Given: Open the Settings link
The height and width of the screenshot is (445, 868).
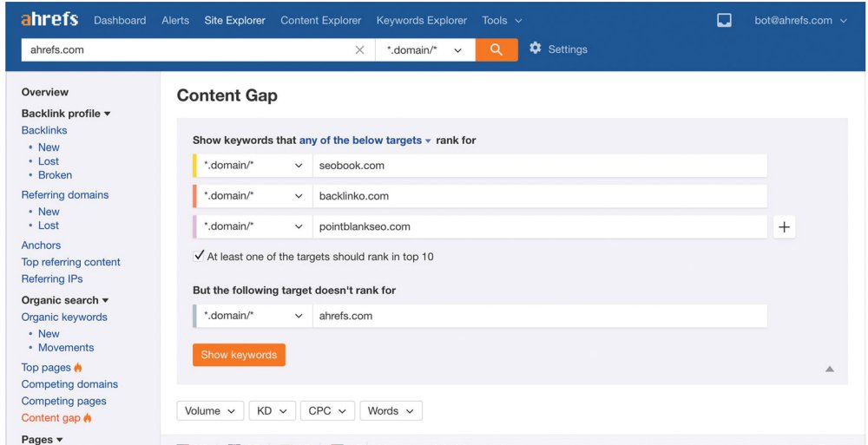Looking at the screenshot, I should [568, 49].
